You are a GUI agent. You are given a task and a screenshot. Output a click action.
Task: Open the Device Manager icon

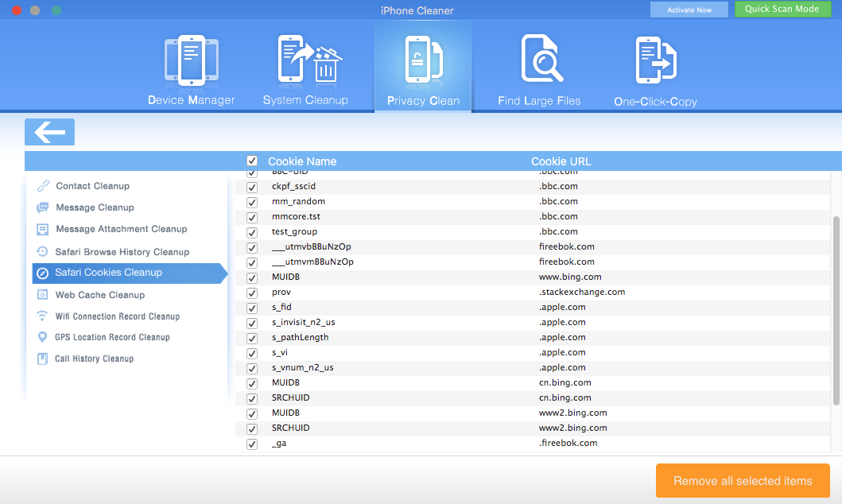pos(191,60)
